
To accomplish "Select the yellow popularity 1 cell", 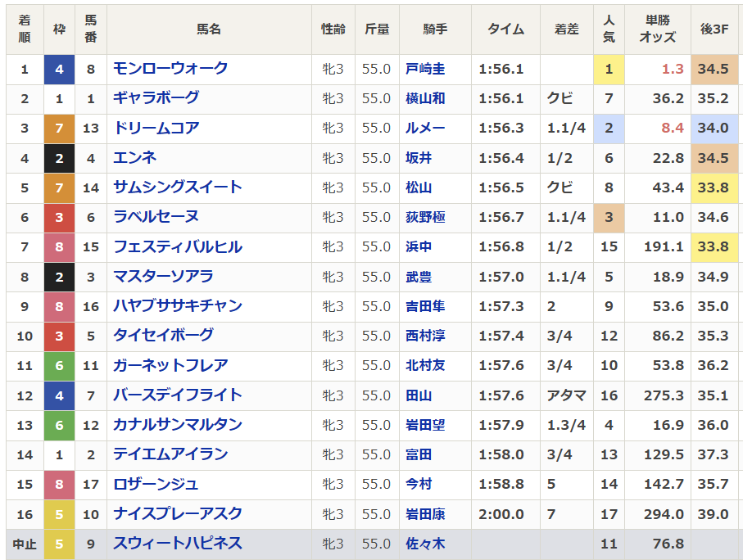I will (x=609, y=69).
